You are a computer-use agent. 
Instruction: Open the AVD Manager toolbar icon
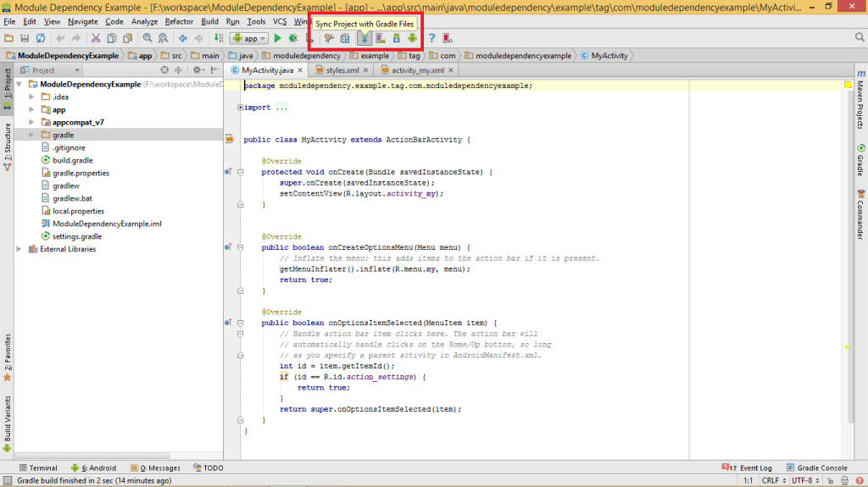[x=381, y=38]
